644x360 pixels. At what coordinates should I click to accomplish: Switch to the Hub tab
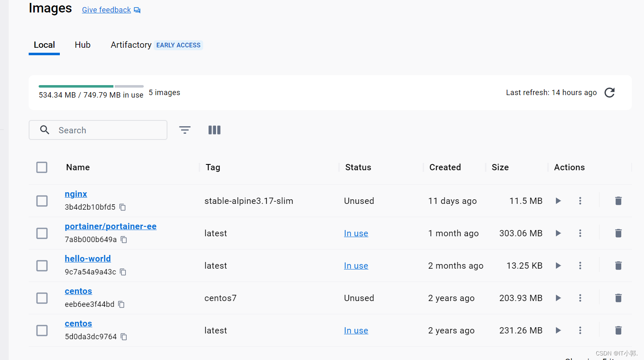83,45
